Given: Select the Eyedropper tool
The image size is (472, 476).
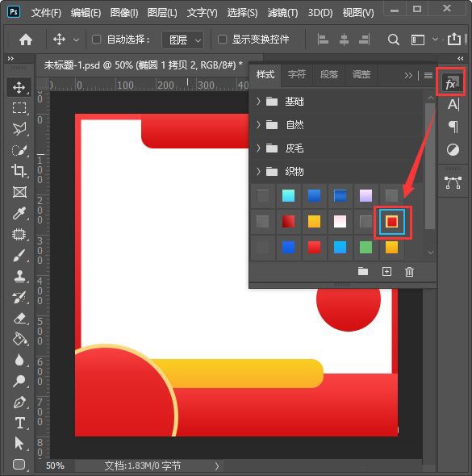Looking at the screenshot, I should pos(19,214).
